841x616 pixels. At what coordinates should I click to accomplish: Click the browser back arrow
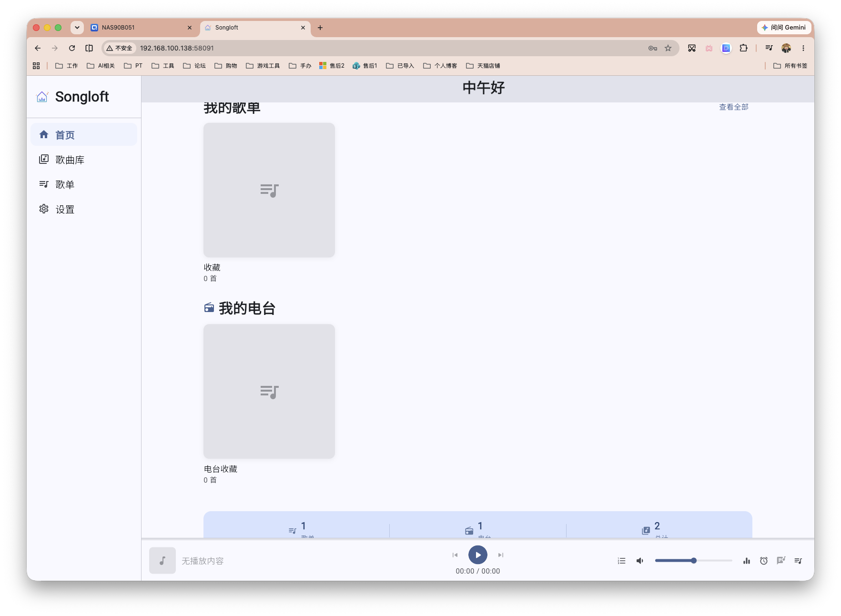[38, 48]
